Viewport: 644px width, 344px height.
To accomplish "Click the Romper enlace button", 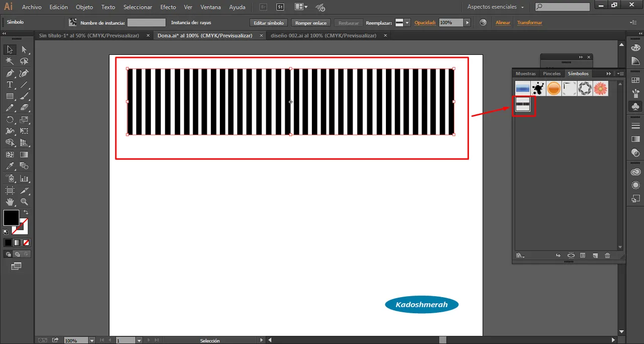I will [311, 23].
